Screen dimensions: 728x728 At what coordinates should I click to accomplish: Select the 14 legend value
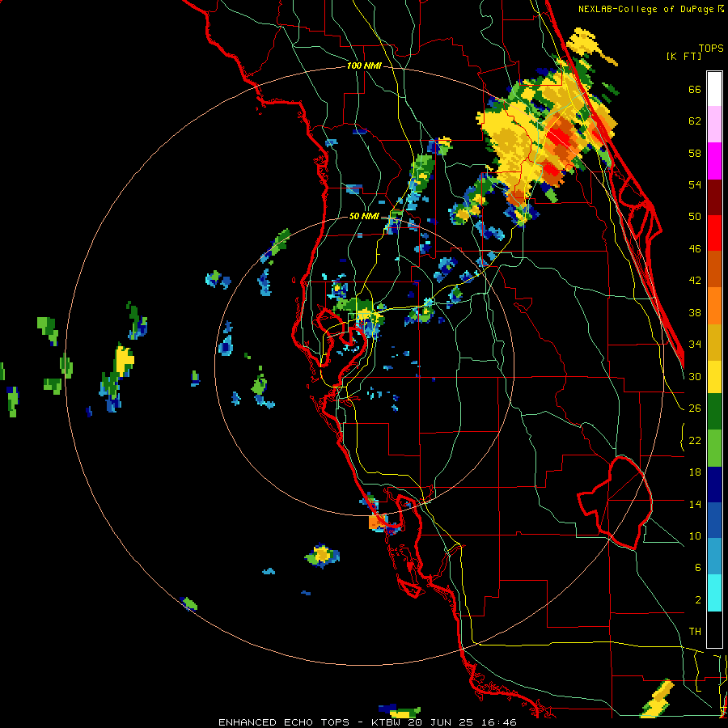[695, 504]
